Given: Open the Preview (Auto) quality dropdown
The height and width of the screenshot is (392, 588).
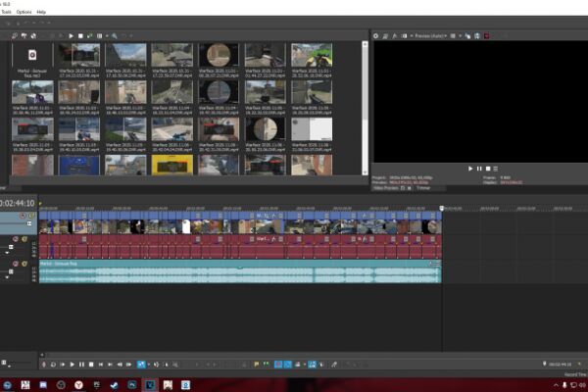Looking at the screenshot, I should pyautogui.click(x=431, y=36).
